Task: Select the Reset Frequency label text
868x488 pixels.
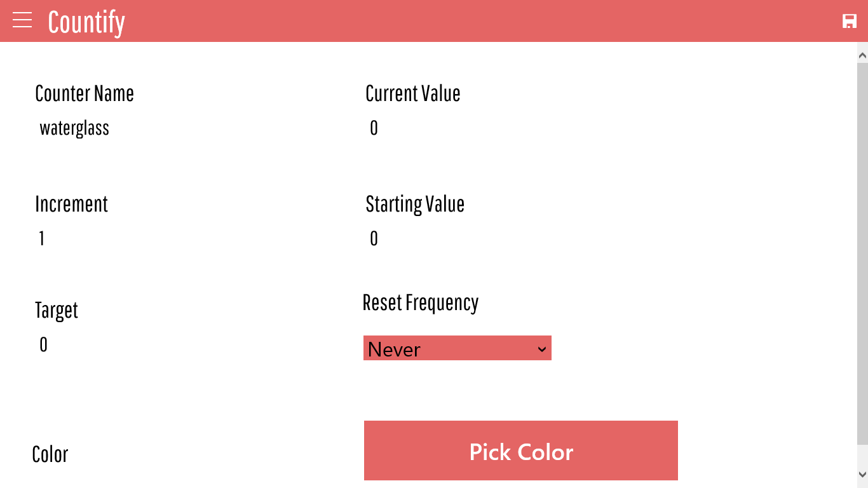Action: pos(420,303)
